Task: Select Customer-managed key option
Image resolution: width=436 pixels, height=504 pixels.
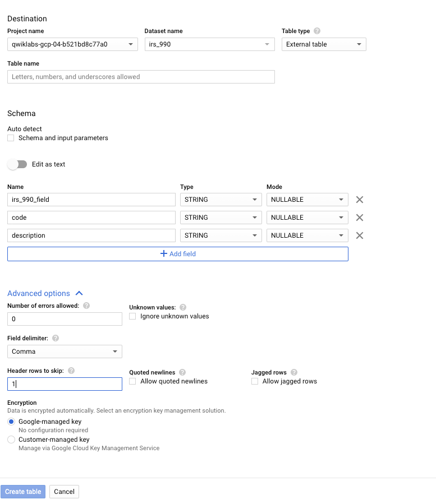Action: pos(11,440)
